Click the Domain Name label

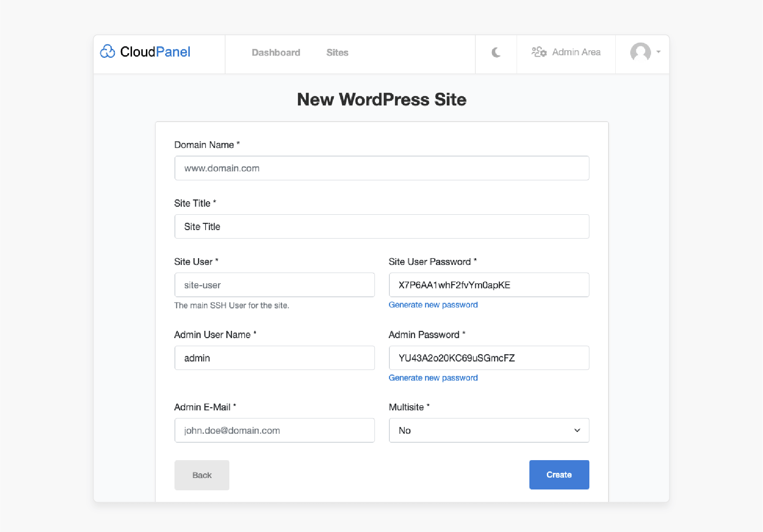[x=207, y=145]
